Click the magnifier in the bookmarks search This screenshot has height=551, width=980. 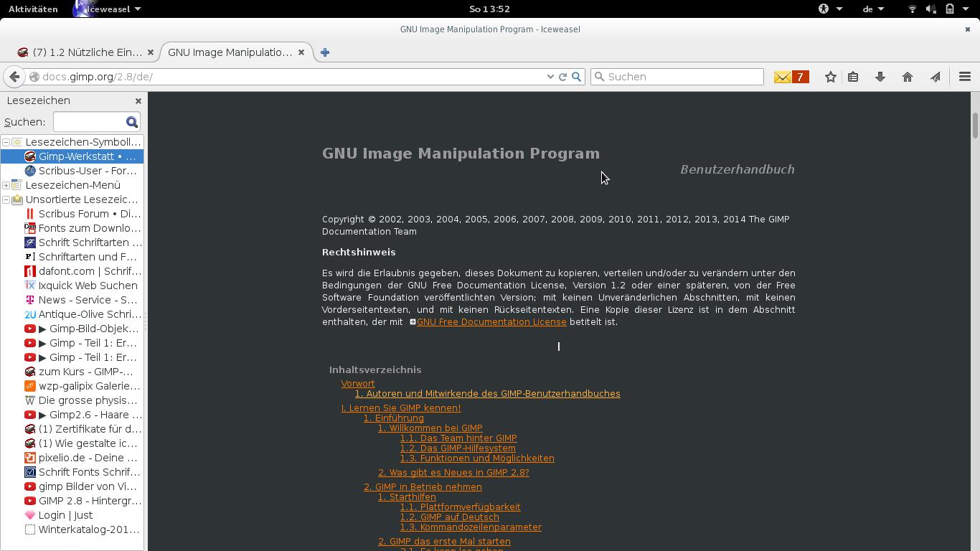coord(132,122)
